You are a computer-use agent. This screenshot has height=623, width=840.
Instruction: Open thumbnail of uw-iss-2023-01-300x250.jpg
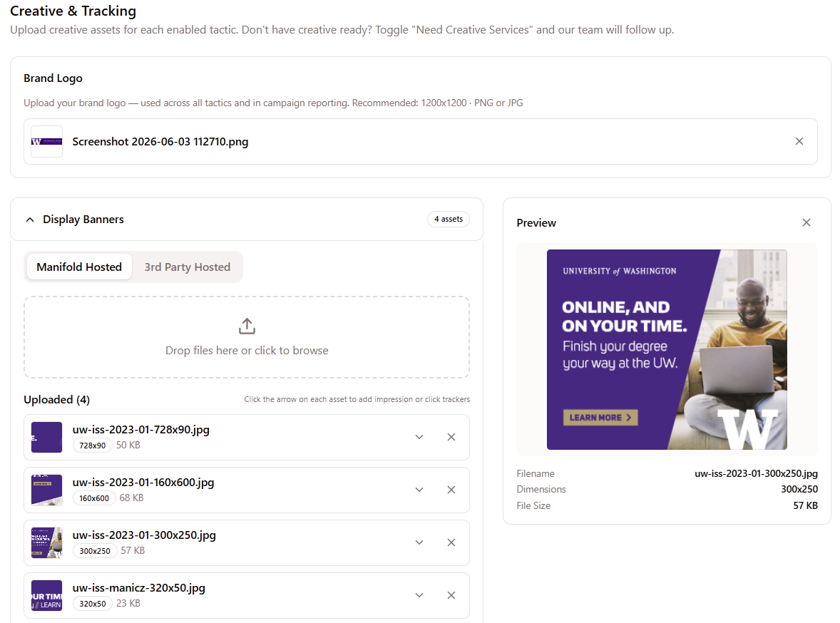tap(46, 542)
